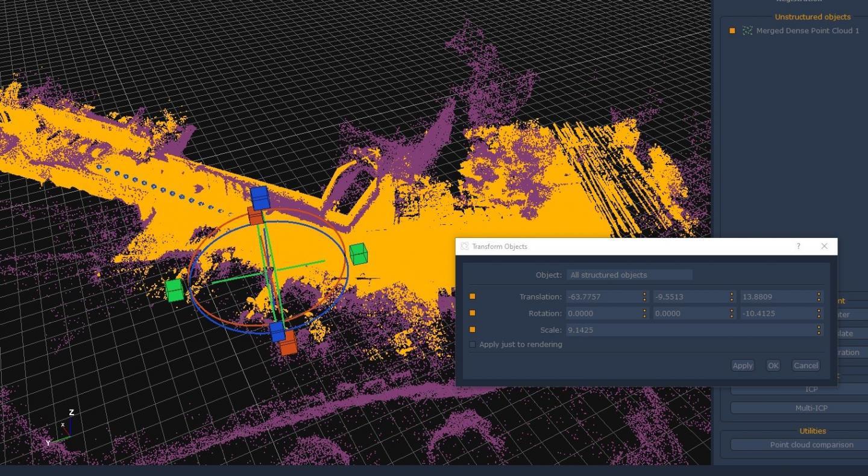Click the XYZ axis orientation indicator
This screenshot has width=868, height=476.
[x=60, y=429]
